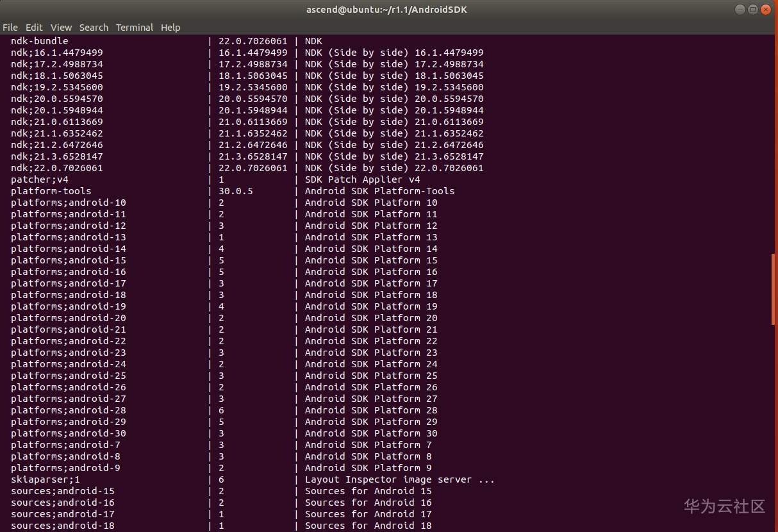Click the platforms;android-27 entry
778x532 pixels.
click(69, 399)
